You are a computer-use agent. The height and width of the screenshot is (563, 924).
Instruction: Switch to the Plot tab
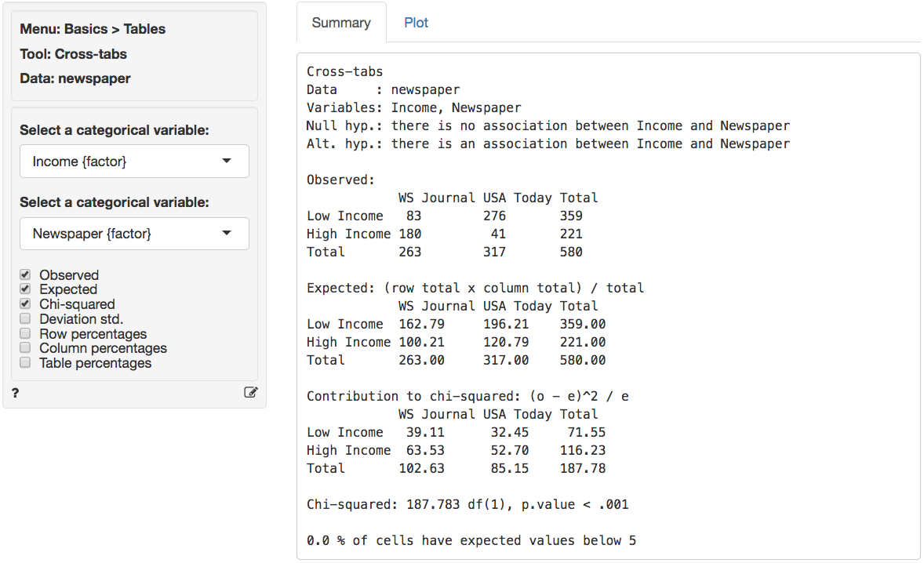(416, 23)
